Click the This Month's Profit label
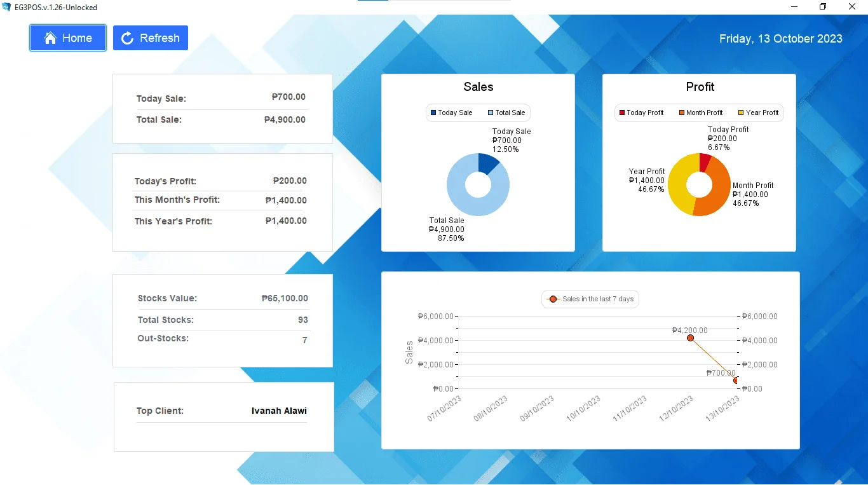Viewport: 868px width, 485px height. point(177,200)
